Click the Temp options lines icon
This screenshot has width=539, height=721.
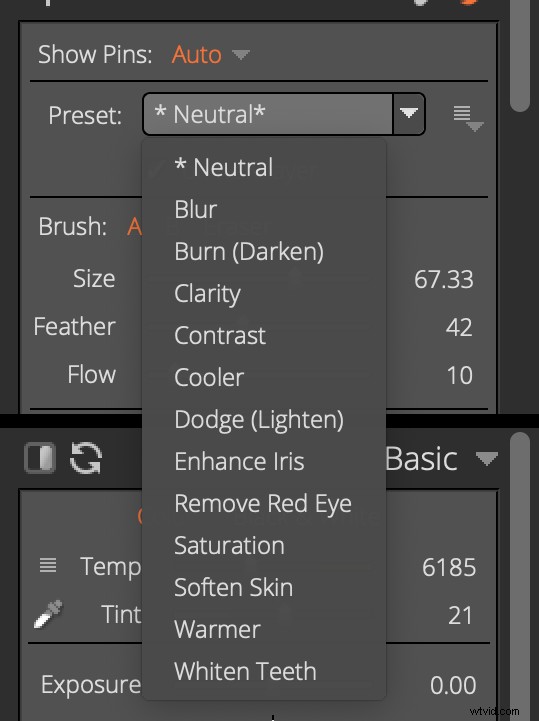pyautogui.click(x=48, y=565)
